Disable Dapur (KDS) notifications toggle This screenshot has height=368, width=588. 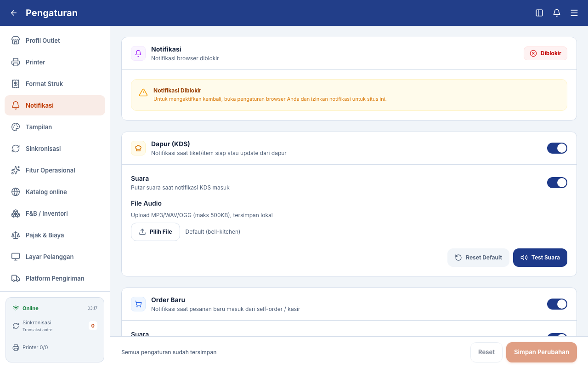tap(557, 148)
